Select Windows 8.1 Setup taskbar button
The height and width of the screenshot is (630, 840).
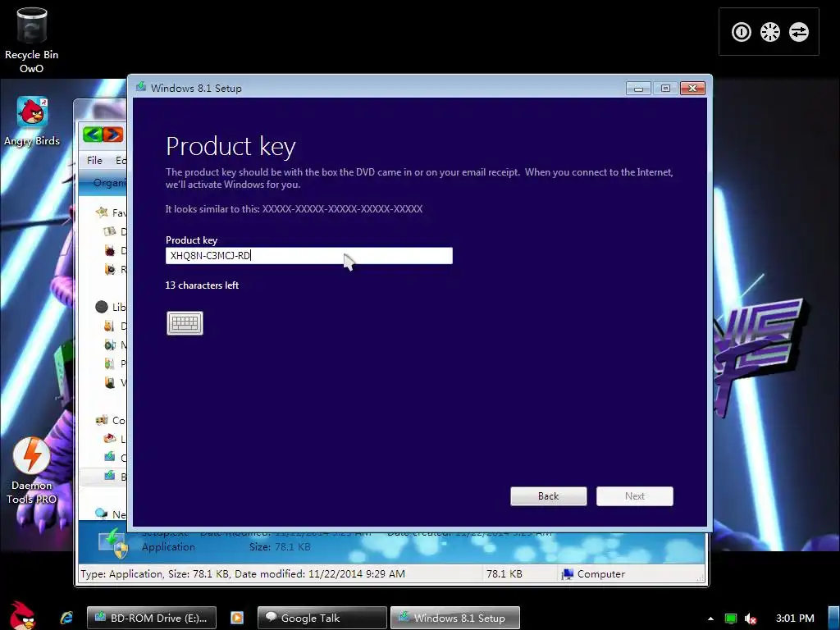(455, 618)
